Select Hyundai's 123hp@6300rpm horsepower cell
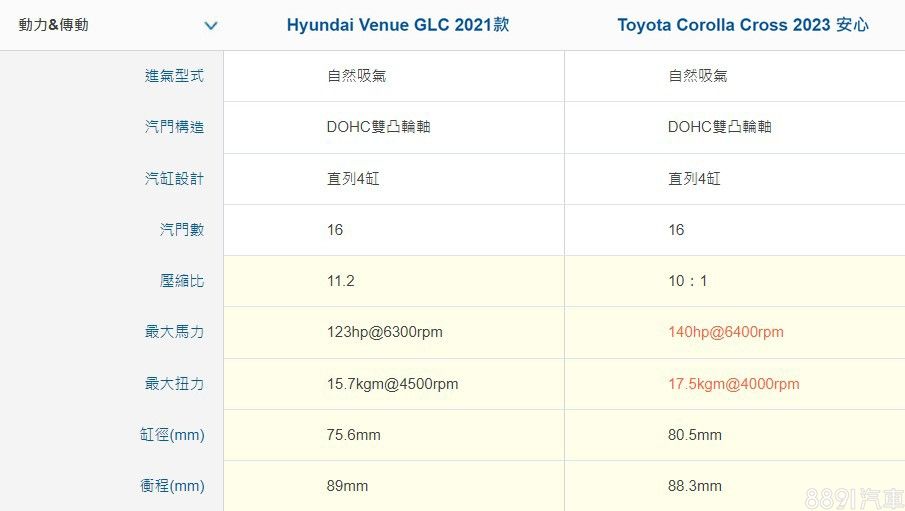The image size is (905, 511). coord(384,332)
